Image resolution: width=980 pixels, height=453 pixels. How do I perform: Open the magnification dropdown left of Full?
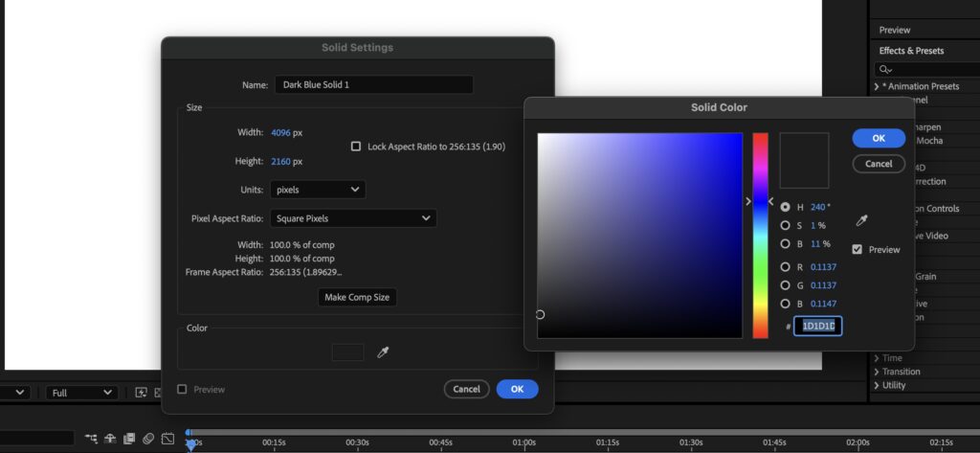[x=15, y=393]
